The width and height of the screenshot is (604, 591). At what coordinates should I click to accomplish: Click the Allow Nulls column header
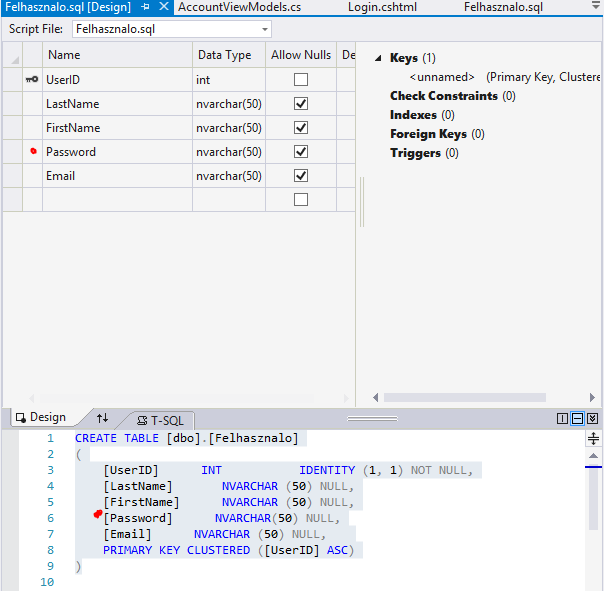point(301,55)
